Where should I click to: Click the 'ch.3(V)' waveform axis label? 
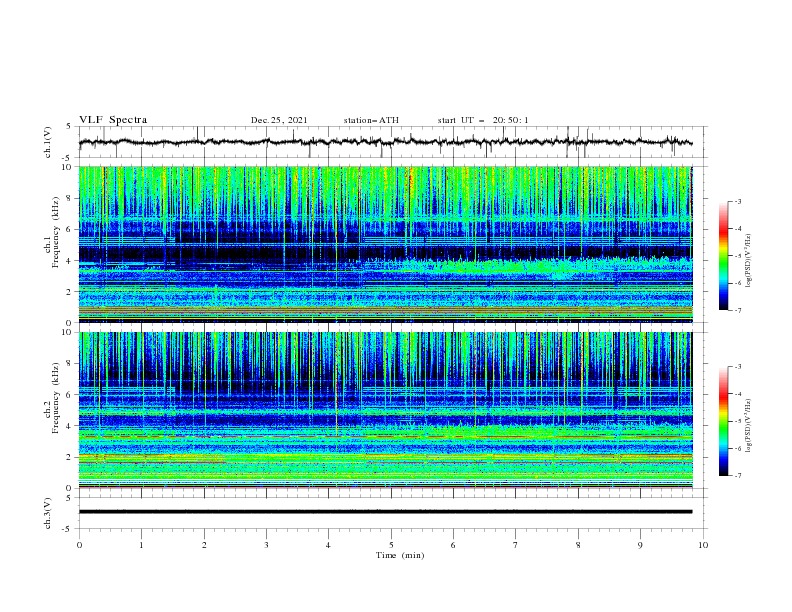tap(47, 513)
